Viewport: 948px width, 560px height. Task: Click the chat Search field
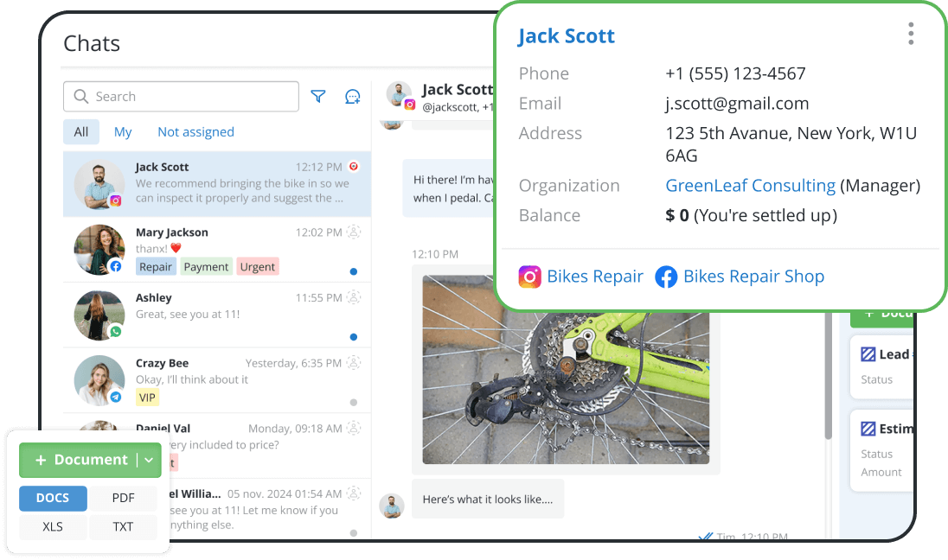click(x=181, y=97)
